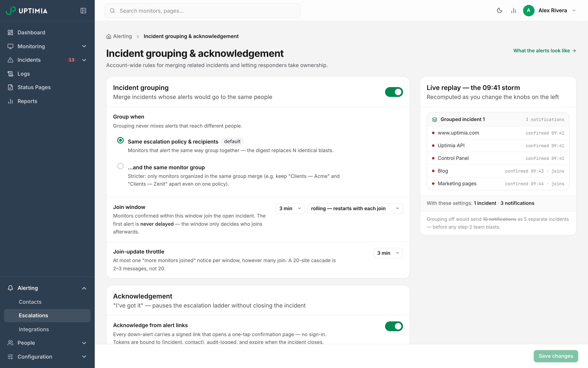Select Escalations under Alerting

pos(47,315)
